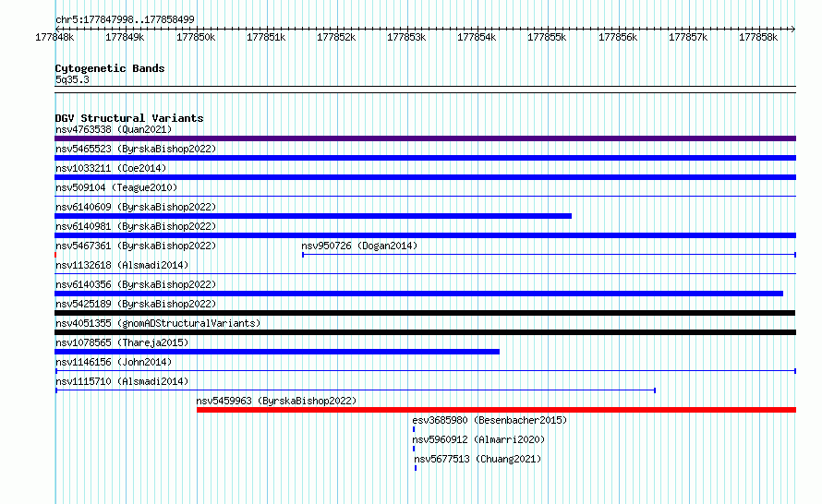Click the 177852k ruler tick label
Image resolution: width=822 pixels, height=504 pixels.
click(x=336, y=37)
